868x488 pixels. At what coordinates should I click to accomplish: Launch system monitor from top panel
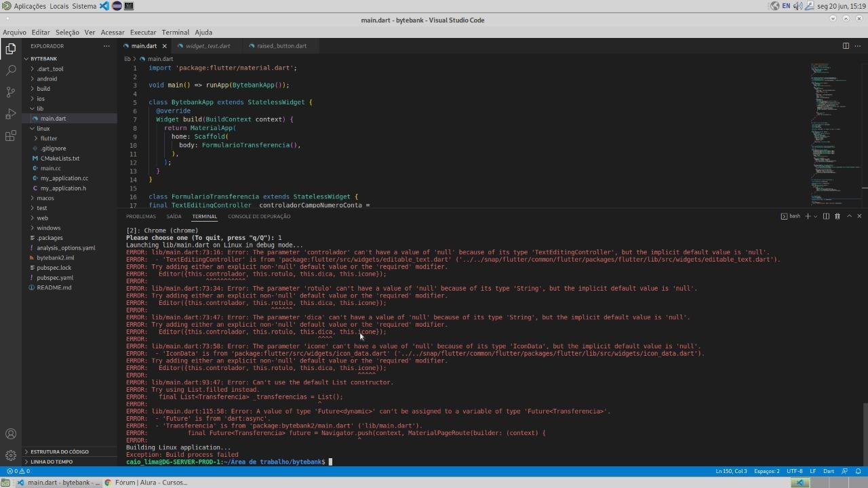click(129, 5)
